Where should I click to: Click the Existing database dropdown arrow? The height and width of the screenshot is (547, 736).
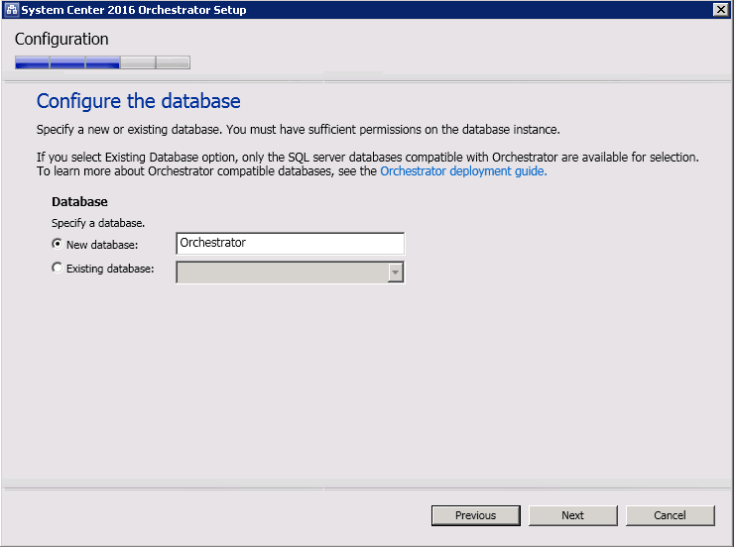point(395,272)
